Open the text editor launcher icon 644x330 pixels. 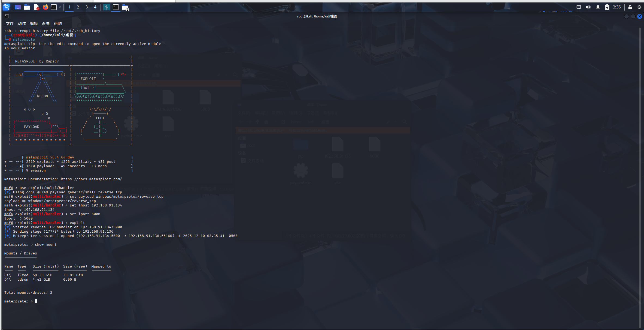coord(36,7)
